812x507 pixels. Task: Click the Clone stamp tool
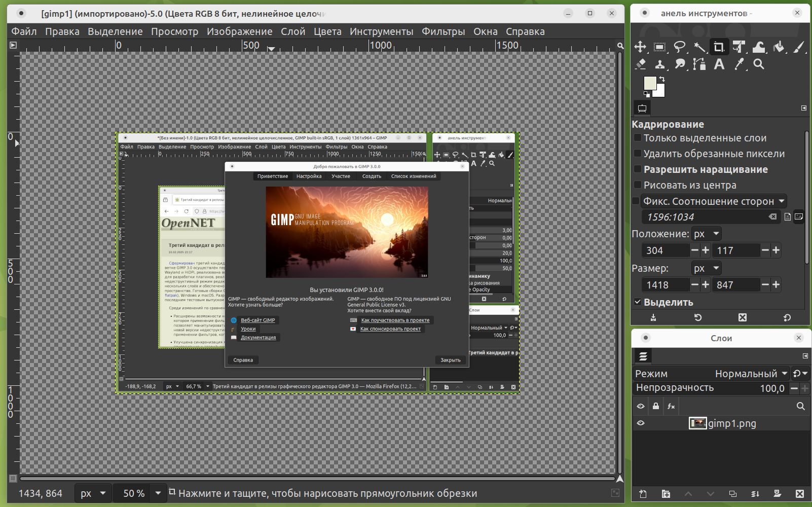click(x=659, y=64)
